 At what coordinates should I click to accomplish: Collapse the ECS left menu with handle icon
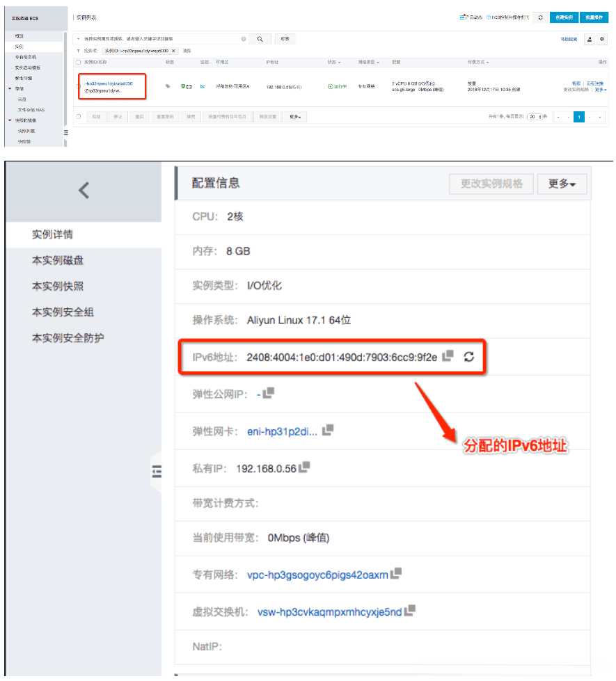pyautogui.click(x=65, y=132)
